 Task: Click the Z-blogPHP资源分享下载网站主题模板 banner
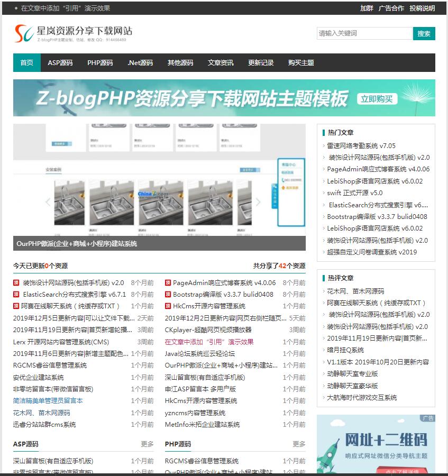coord(224,98)
